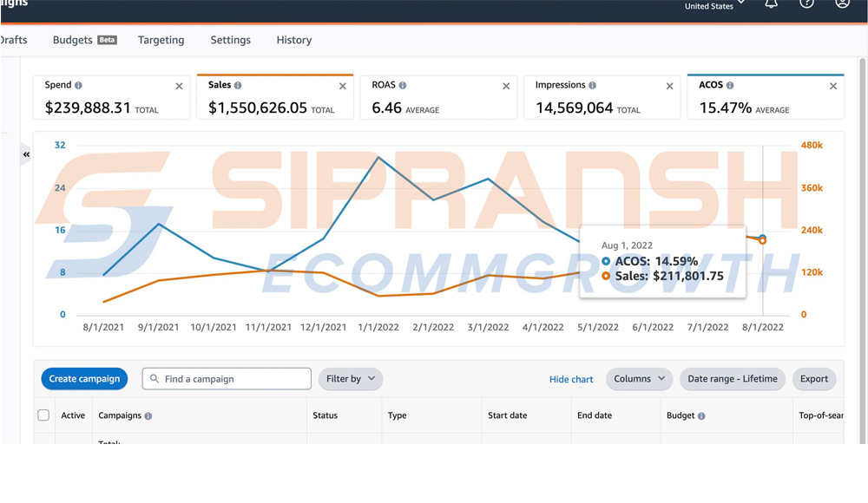Click the Hide chart link
The height and width of the screenshot is (503, 868).
(x=571, y=380)
